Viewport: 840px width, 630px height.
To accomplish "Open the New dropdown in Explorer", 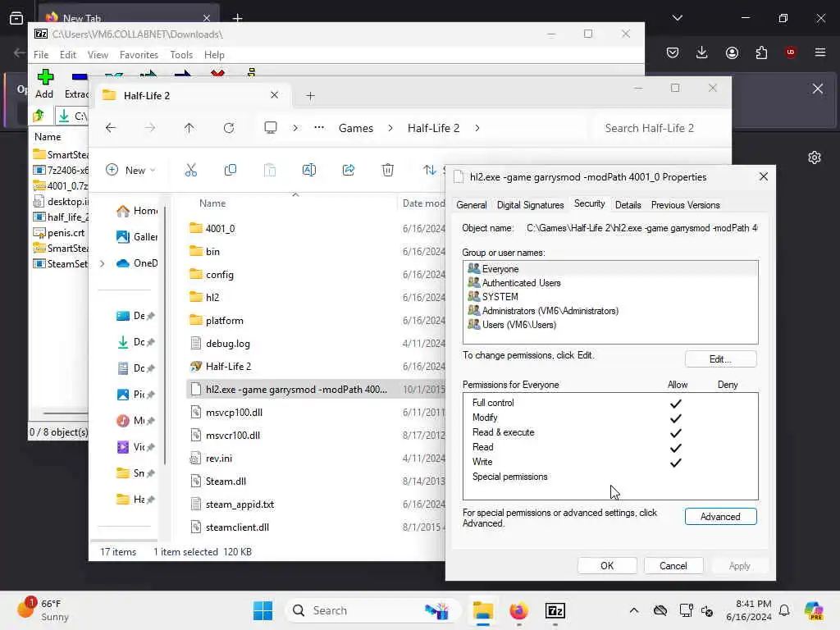I will click(x=130, y=171).
